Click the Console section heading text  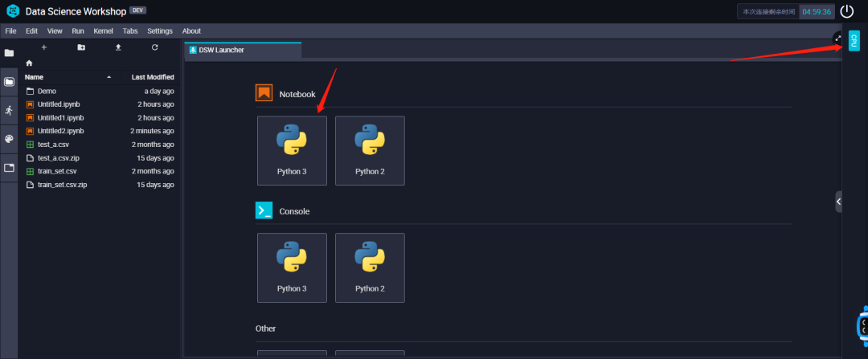tap(294, 211)
